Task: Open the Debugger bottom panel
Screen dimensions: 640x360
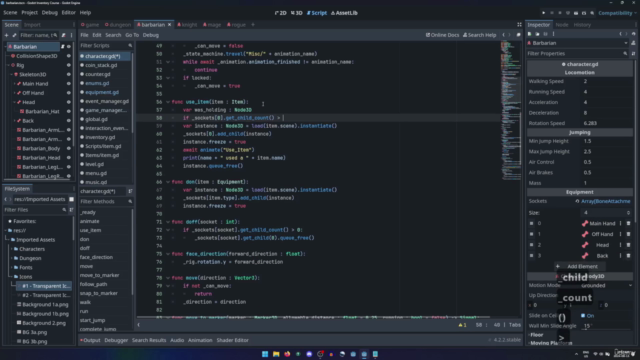Action: pyautogui.click(x=116, y=340)
